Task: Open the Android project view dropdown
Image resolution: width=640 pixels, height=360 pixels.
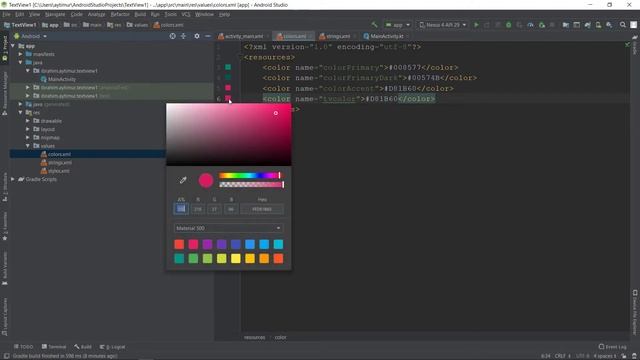Action: coord(31,36)
